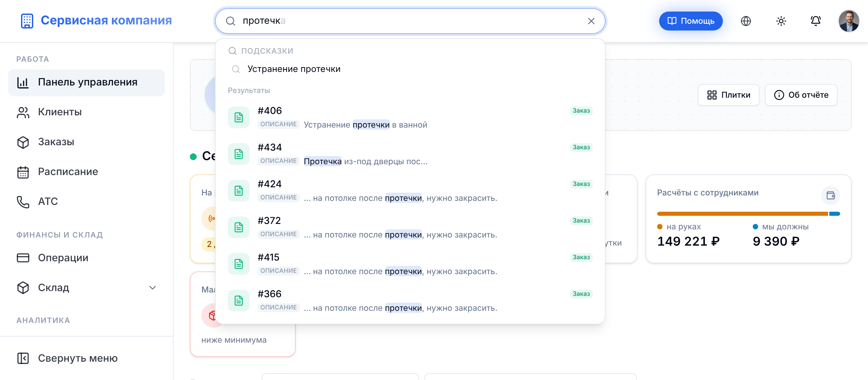Open the user profile avatar
868x380 pixels.
[849, 21]
